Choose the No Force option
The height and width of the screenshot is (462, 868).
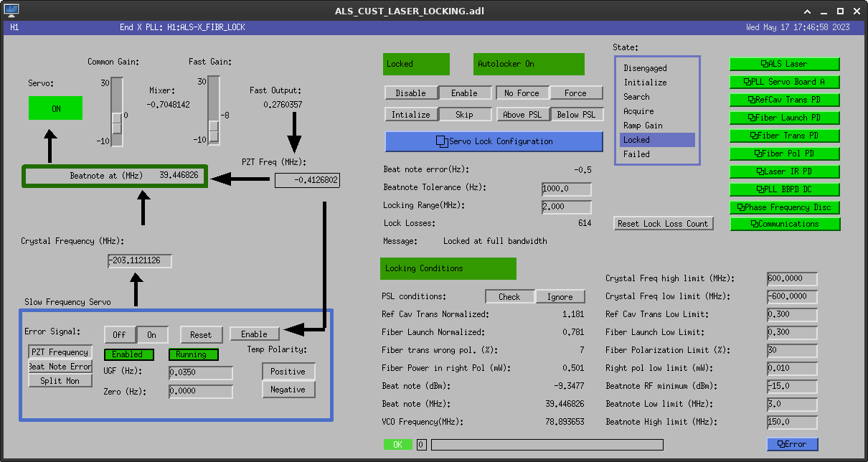[522, 93]
